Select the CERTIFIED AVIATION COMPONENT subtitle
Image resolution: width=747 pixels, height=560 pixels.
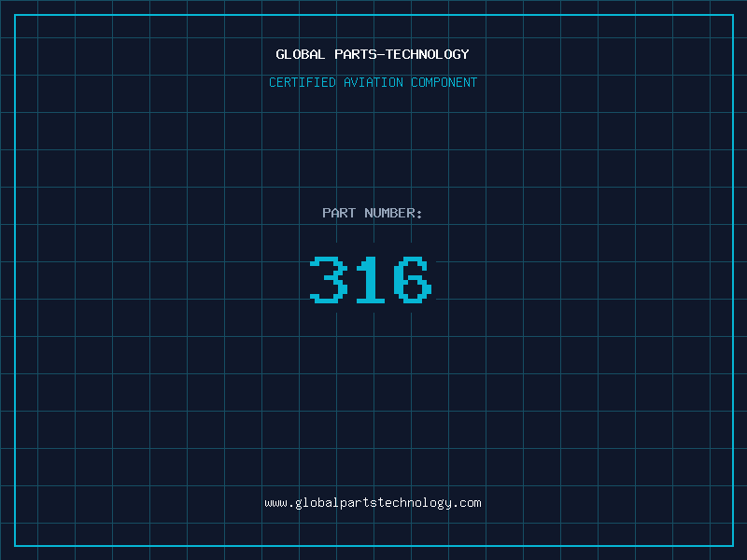click(373, 82)
